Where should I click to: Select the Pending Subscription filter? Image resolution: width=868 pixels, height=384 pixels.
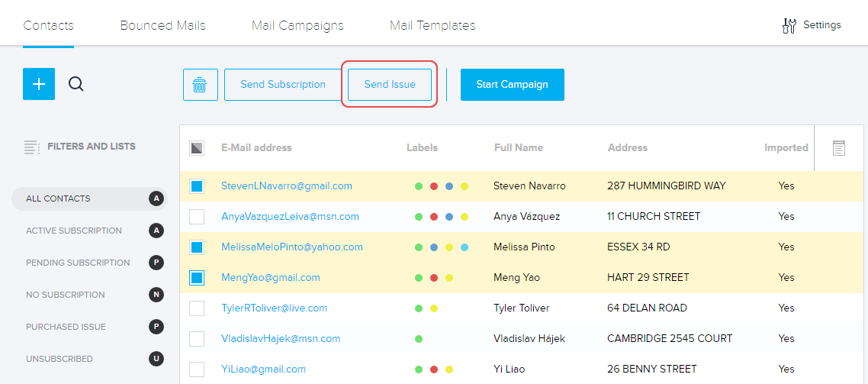(x=78, y=263)
